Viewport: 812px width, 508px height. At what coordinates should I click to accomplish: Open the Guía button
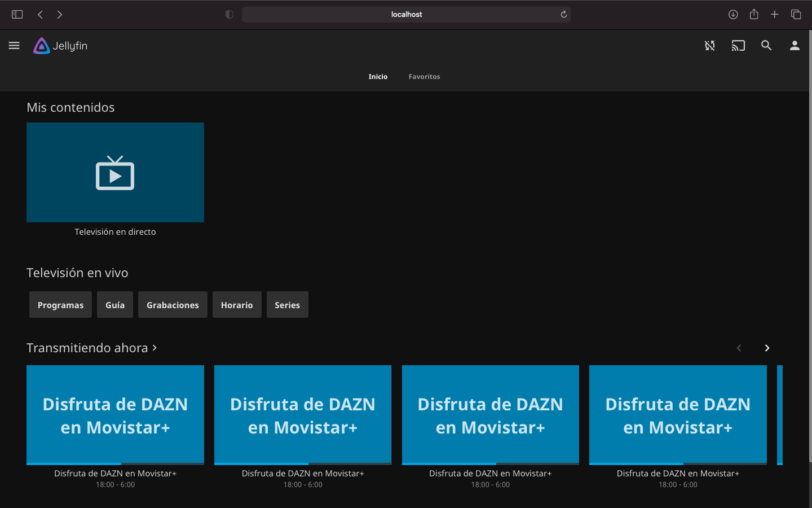[115, 305]
